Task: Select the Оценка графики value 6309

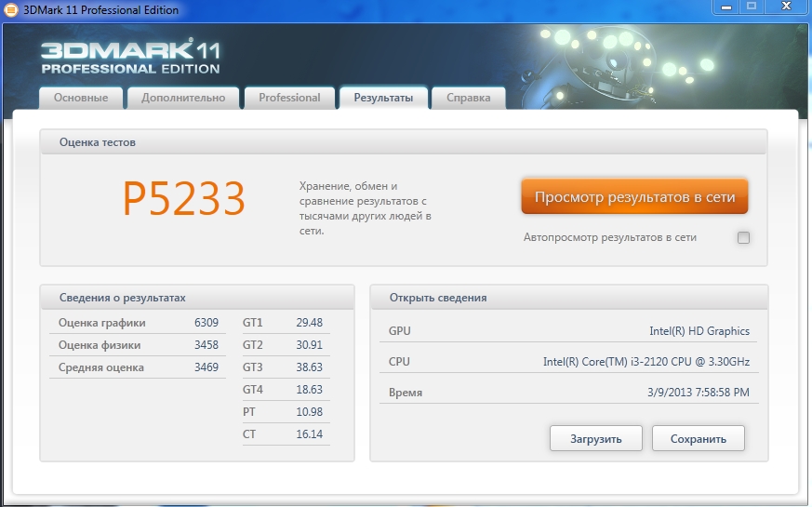Action: 206,323
